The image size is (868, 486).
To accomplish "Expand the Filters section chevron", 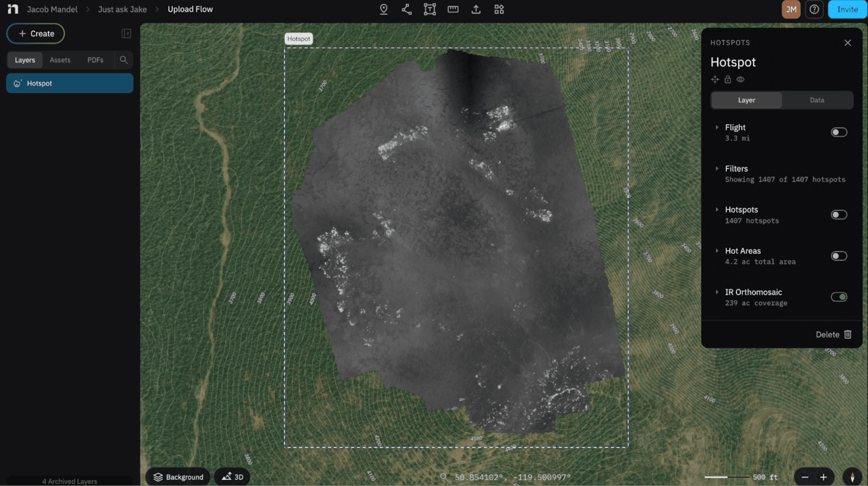I will (717, 169).
